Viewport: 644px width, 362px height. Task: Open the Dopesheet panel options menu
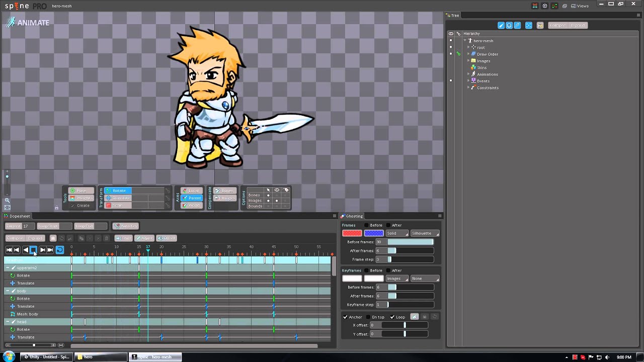click(335, 216)
